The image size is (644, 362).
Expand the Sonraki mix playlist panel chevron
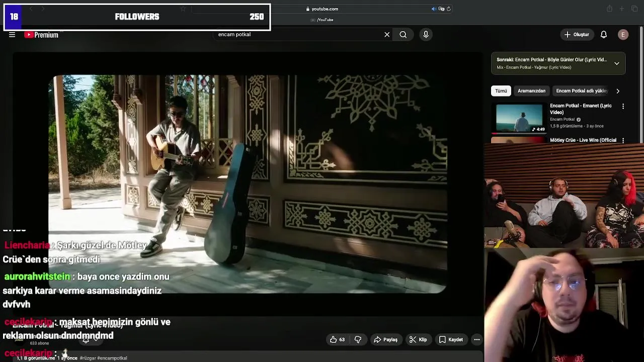(617, 63)
